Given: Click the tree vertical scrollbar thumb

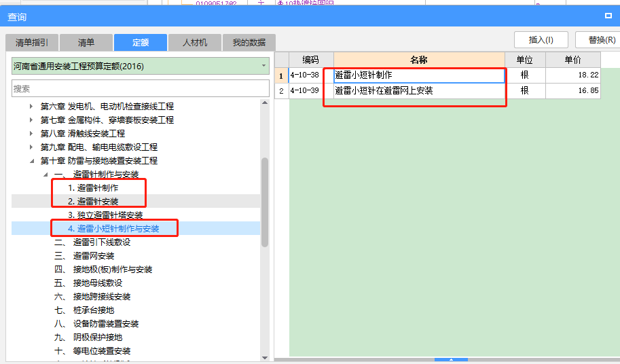Looking at the screenshot, I should 265,202.
